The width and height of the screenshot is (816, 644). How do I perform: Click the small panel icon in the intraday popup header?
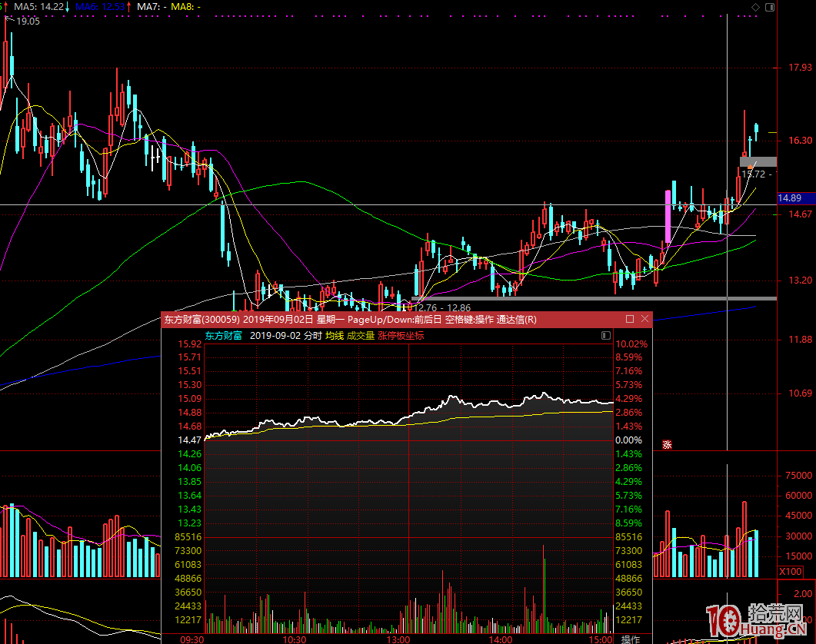tap(606, 336)
